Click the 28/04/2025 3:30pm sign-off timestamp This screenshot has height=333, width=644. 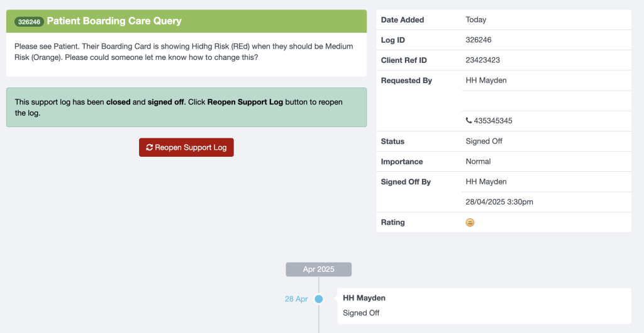coord(499,202)
